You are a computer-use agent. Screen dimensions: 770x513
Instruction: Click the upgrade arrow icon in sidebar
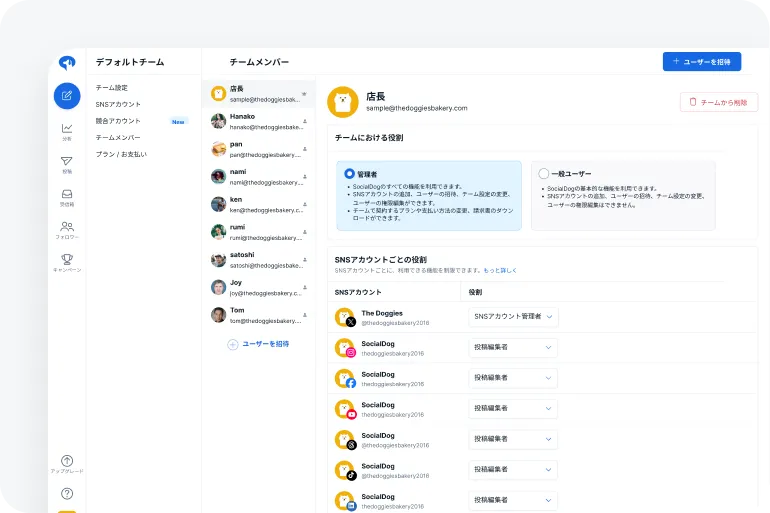67,460
